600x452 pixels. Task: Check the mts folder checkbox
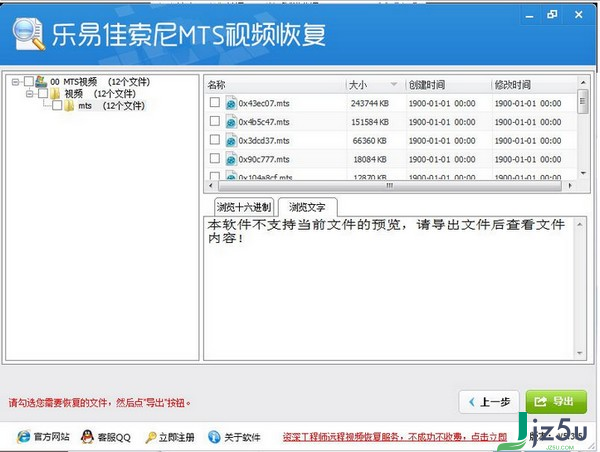57,106
